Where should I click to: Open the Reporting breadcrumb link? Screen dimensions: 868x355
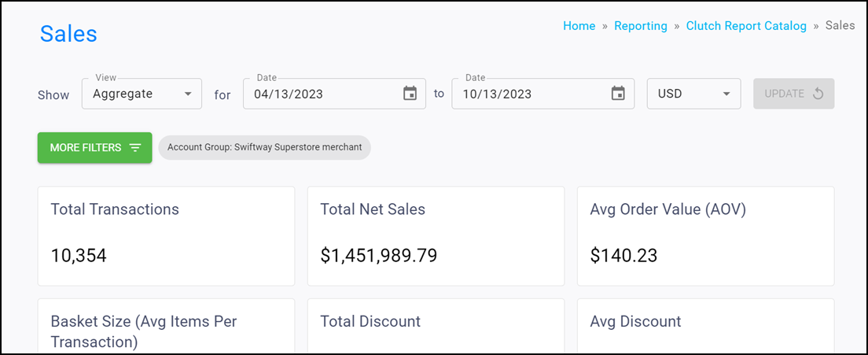tap(641, 26)
